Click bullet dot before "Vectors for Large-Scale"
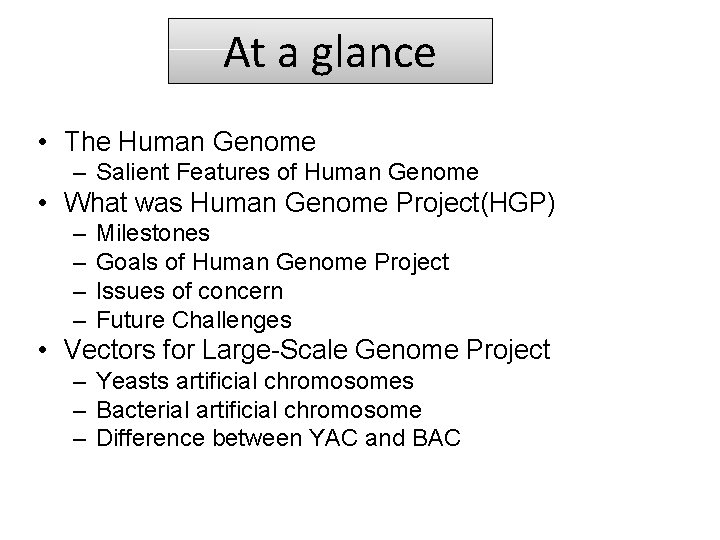Viewport: 720px width, 540px height. [x=43, y=350]
